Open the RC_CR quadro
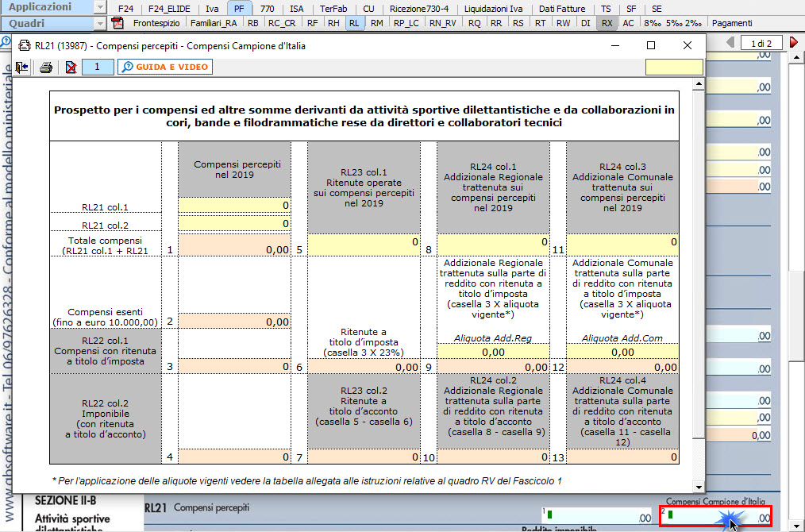This screenshot has width=805, height=532. click(282, 23)
